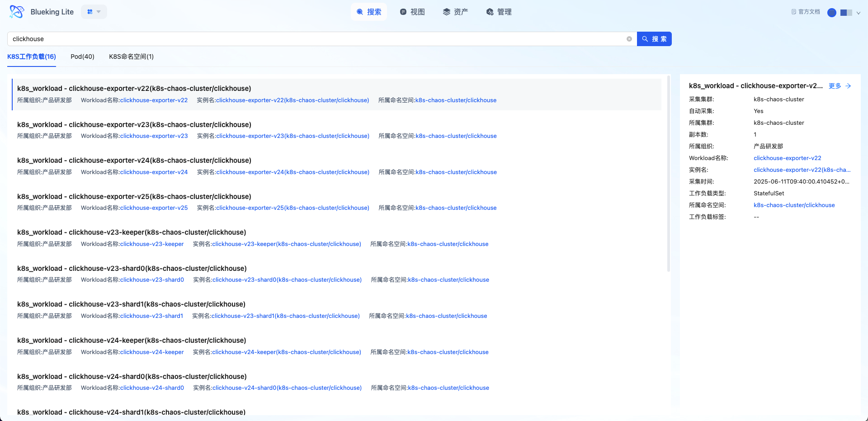Click detail panel Workload名称 value clickhouse-exporter-v22

pos(788,158)
